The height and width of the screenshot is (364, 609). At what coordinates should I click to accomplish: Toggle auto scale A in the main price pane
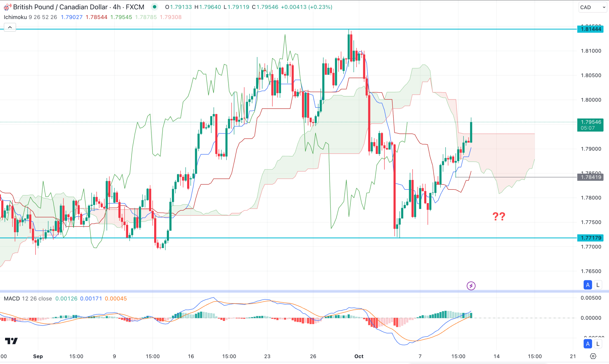tap(588, 285)
